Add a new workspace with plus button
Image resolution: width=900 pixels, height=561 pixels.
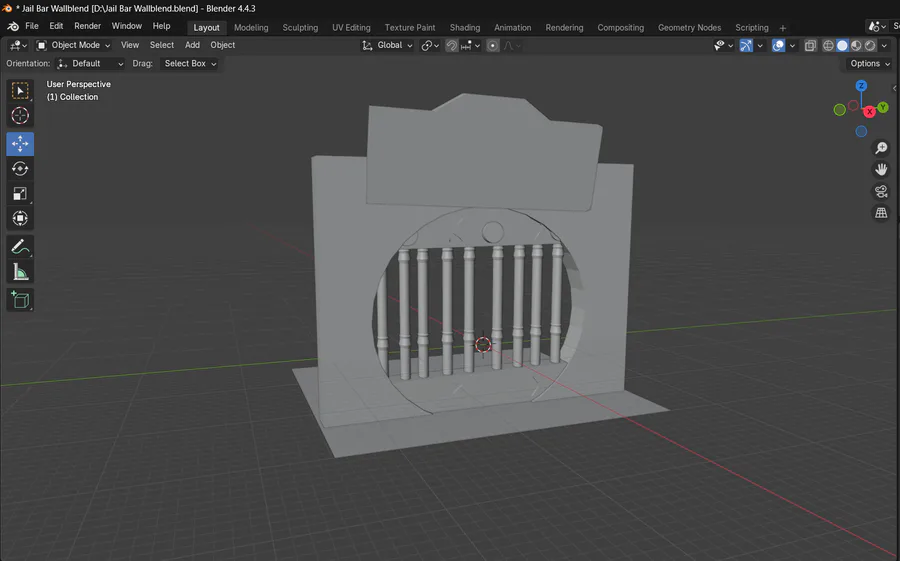782,28
